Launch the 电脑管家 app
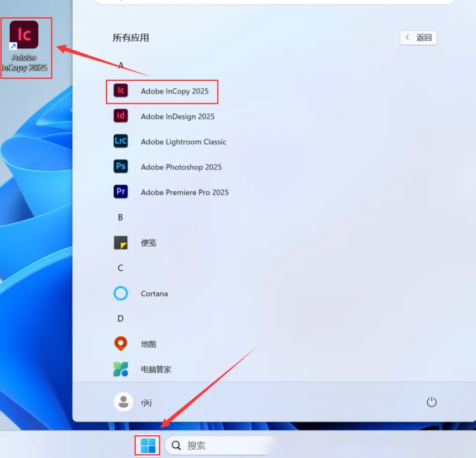 coord(156,369)
